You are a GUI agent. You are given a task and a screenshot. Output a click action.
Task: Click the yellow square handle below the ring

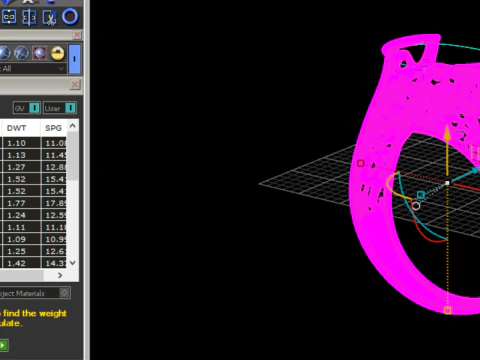click(x=448, y=311)
